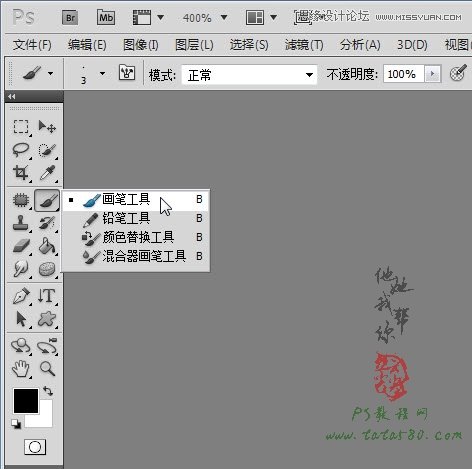Open the 3D(D) menu

point(412,45)
